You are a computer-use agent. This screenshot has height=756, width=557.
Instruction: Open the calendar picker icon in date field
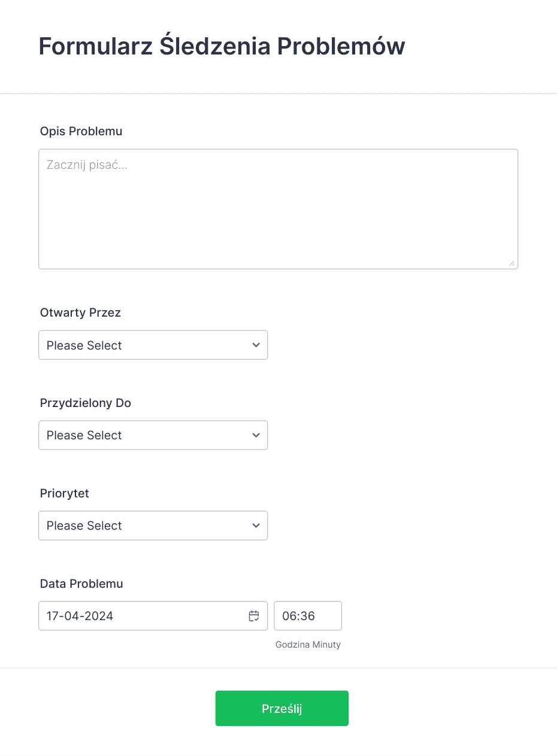pos(254,616)
